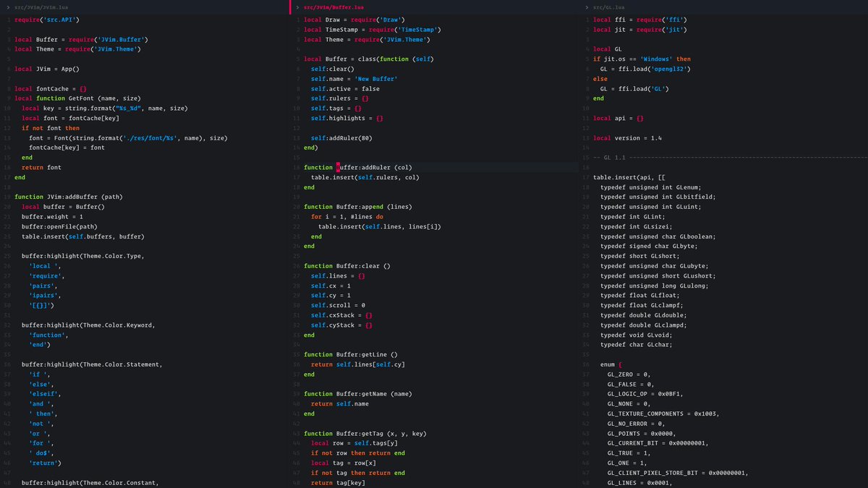Viewport: 868px width, 488px height.
Task: Click local buffer = Buffer() line
Action: [x=63, y=207]
